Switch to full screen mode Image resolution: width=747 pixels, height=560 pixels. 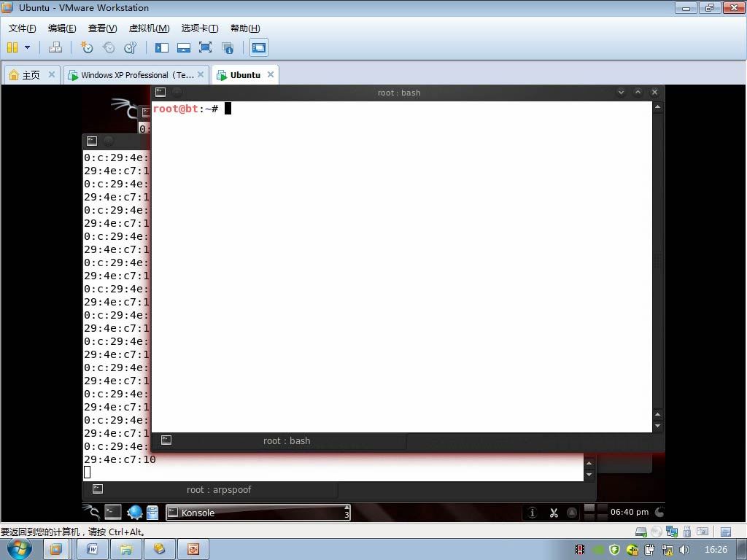[x=205, y=47]
